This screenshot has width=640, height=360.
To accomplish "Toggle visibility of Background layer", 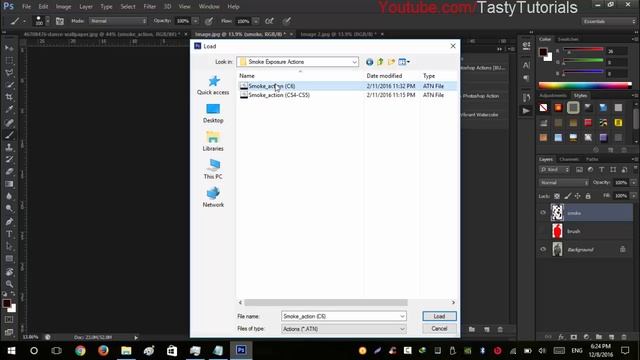I will pos(543,249).
